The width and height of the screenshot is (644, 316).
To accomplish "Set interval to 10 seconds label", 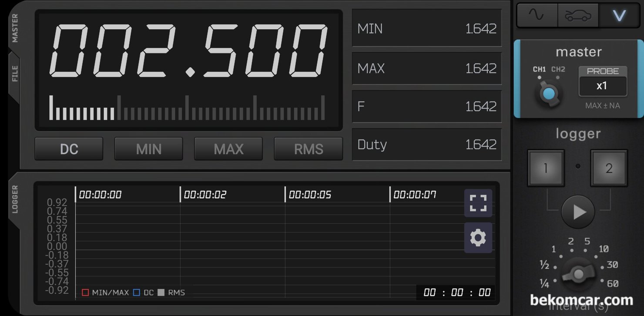I will 604,249.
